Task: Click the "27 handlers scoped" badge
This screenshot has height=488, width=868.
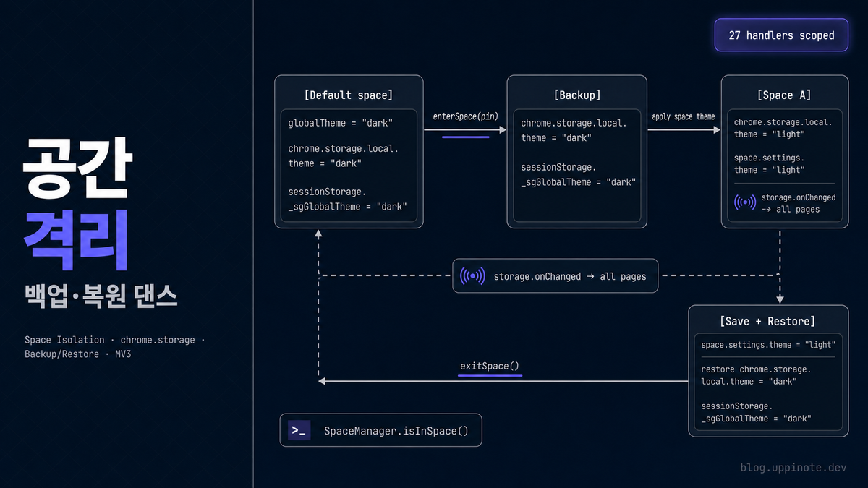Action: pos(781,35)
